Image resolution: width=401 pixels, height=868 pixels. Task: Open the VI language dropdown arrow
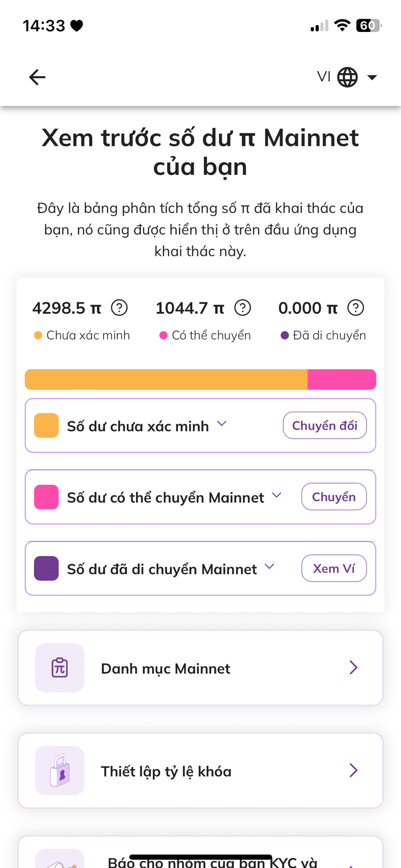[372, 77]
